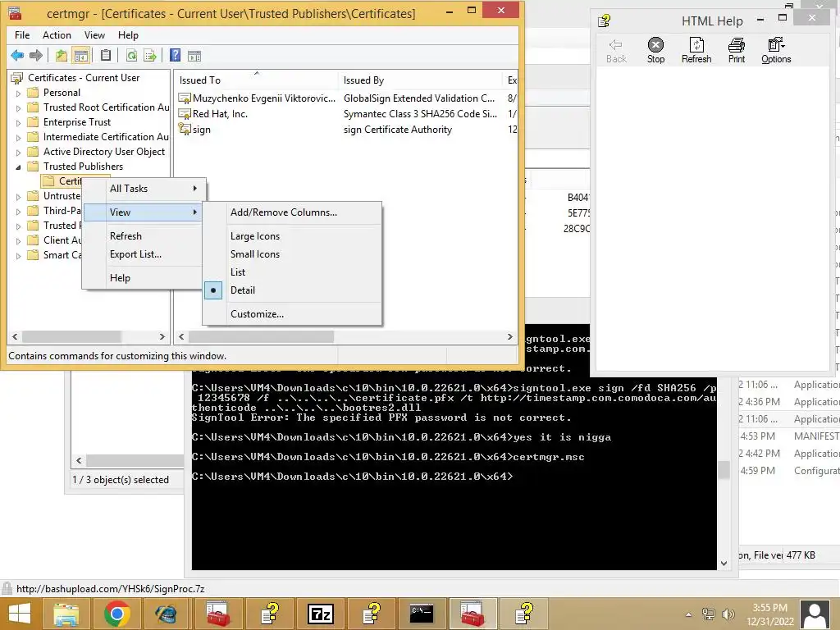Toggle Show/Hide Console Tree toolbar icon
Image resolution: width=840 pixels, height=630 pixels.
click(x=81, y=55)
